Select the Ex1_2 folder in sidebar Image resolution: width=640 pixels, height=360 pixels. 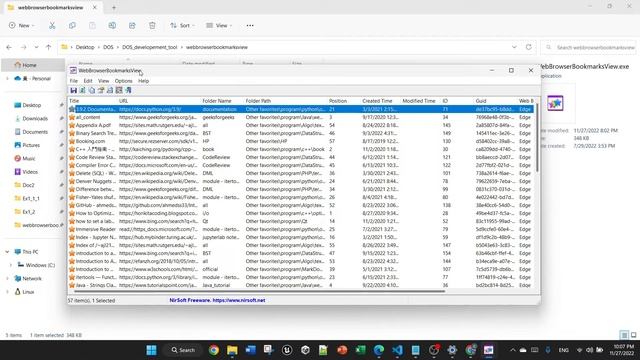(x=29, y=212)
